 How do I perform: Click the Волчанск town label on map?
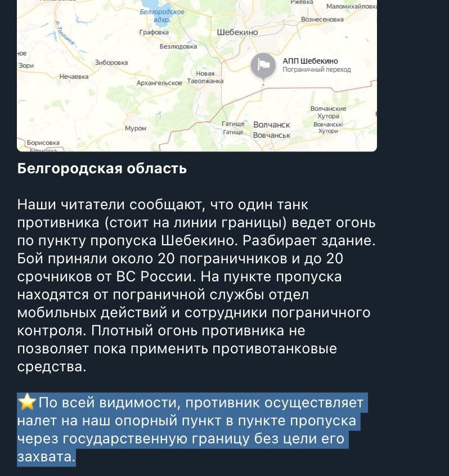271,125
